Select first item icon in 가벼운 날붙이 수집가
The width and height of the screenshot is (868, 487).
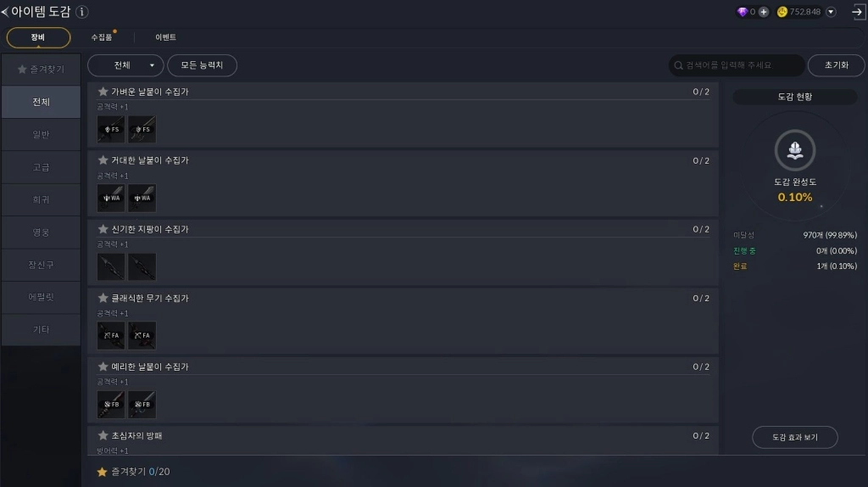click(111, 129)
